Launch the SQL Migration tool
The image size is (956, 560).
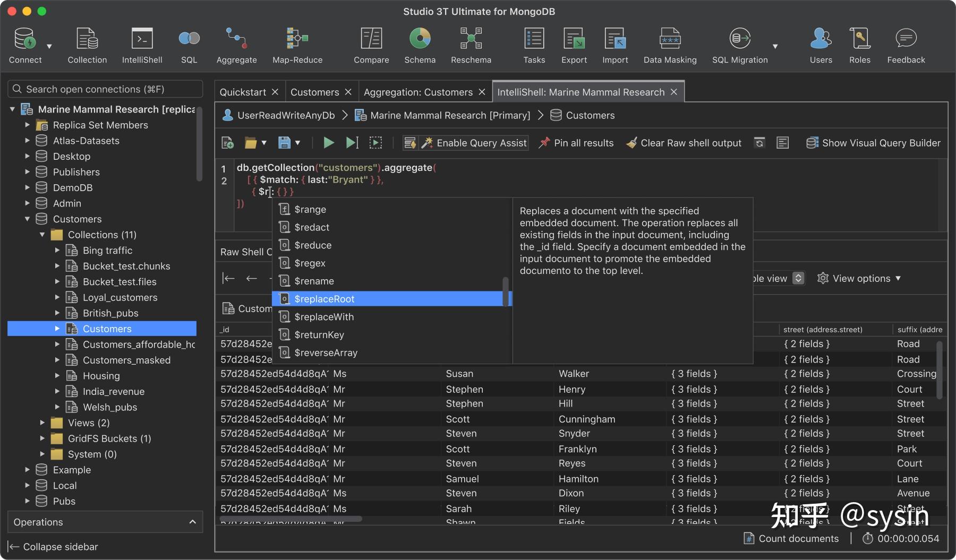click(739, 44)
